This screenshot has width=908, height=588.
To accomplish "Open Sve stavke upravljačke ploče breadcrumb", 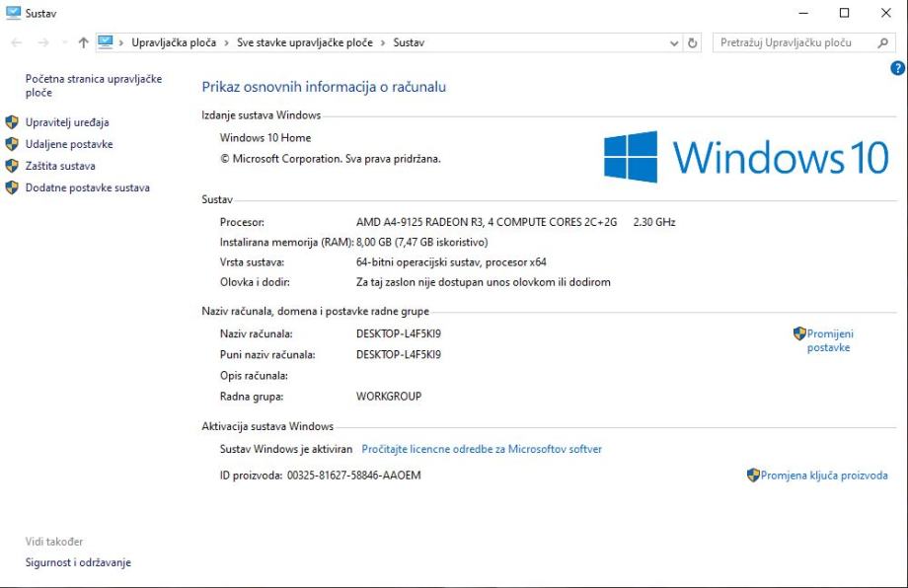I will (x=305, y=42).
